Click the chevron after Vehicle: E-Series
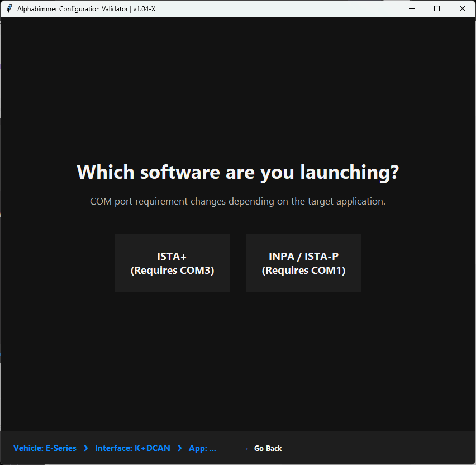The image size is (476, 465). (86, 448)
